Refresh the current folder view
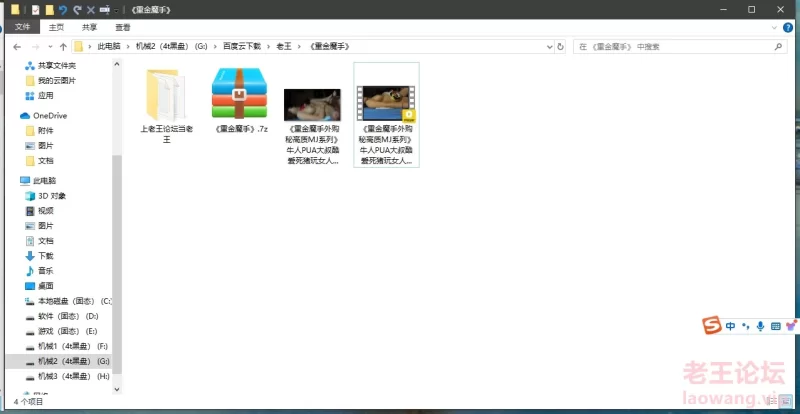This screenshot has width=800, height=414. click(561, 46)
